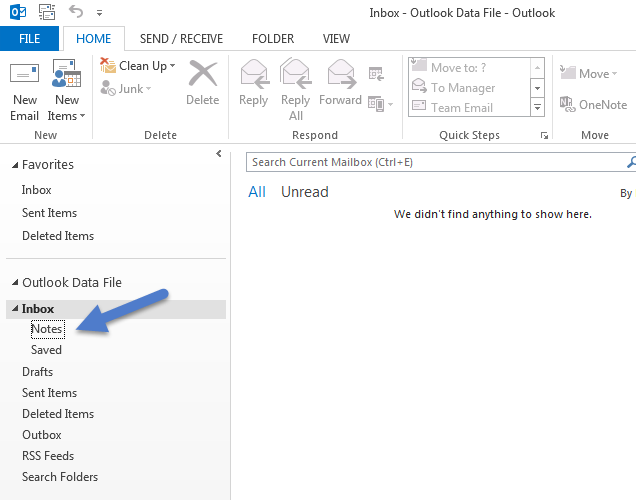This screenshot has width=636, height=500.
Task: Create a New Email
Action: (25, 90)
